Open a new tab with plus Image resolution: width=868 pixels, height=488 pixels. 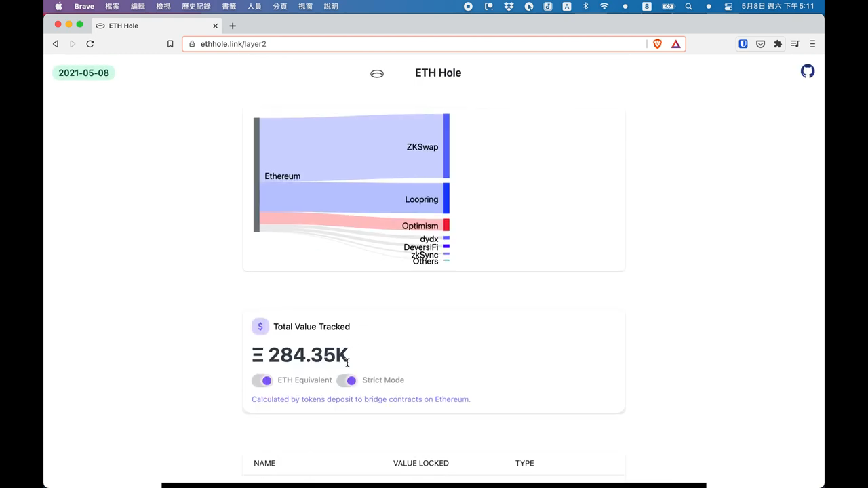(233, 26)
